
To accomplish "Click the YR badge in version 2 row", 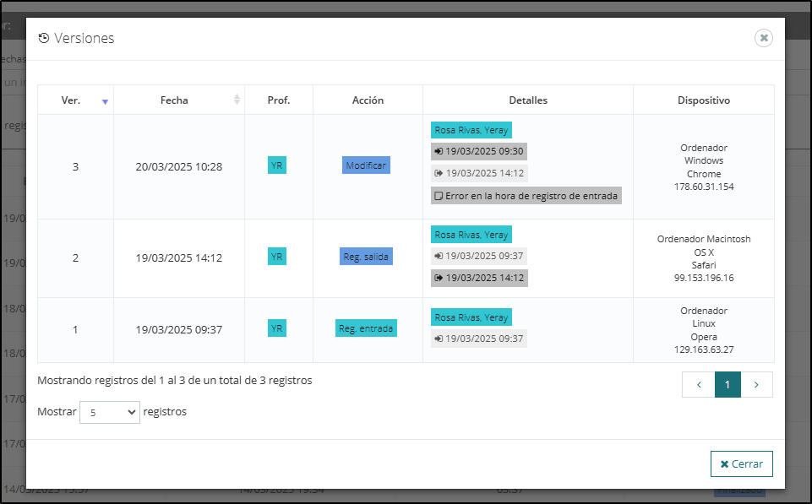I will point(277,256).
